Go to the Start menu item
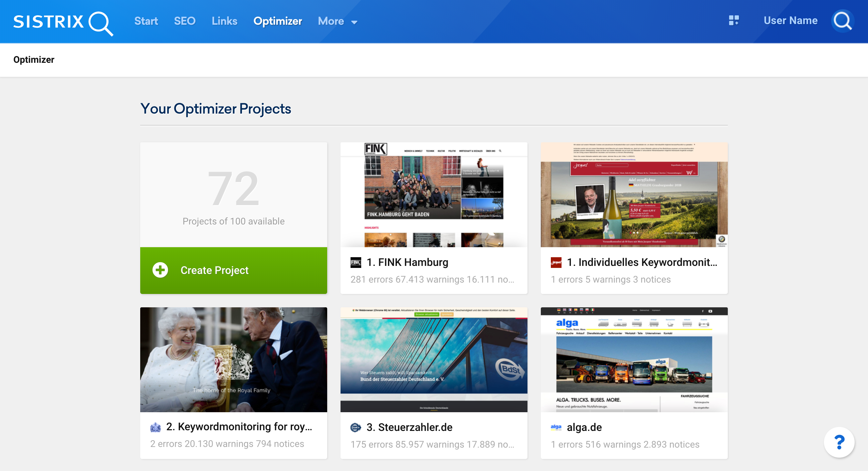The image size is (868, 471). pyautogui.click(x=146, y=21)
